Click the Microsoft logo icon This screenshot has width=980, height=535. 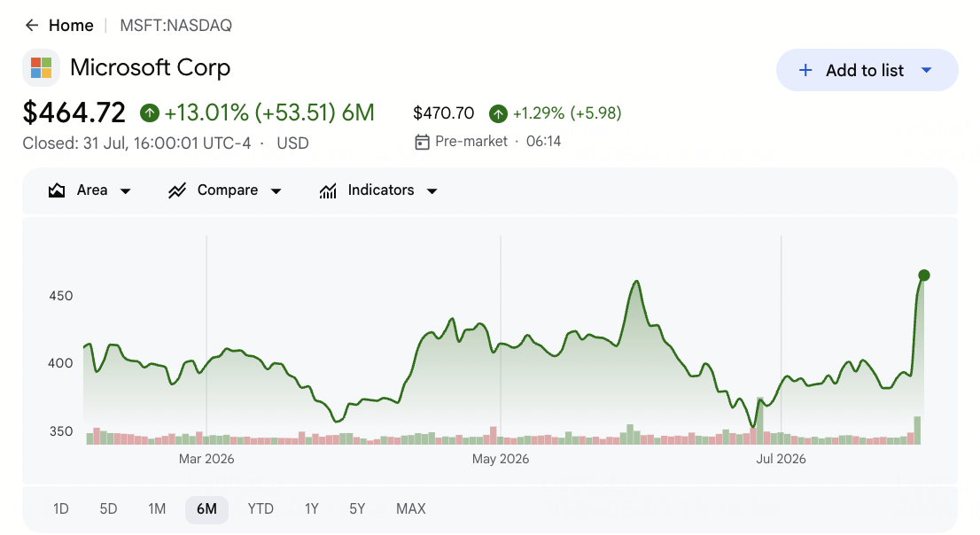point(42,67)
